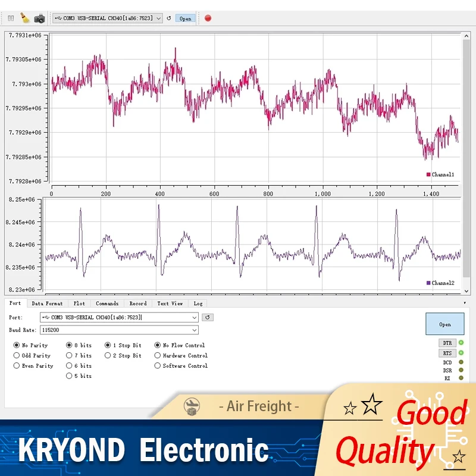Open the Data Format tab
Image resolution: width=476 pixels, height=476 pixels.
coord(47,303)
